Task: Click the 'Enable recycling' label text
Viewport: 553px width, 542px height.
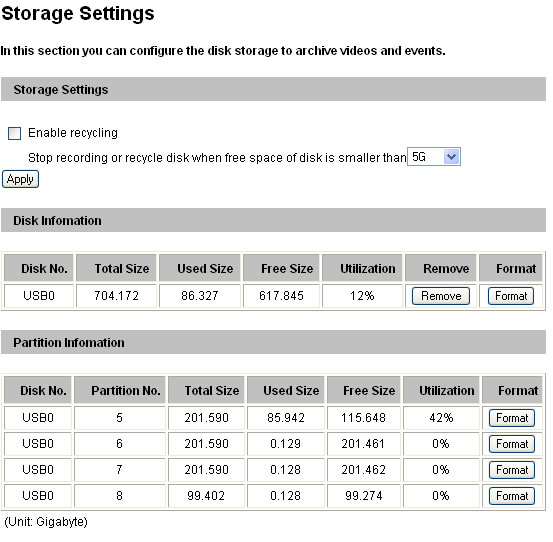Action: tap(73, 133)
